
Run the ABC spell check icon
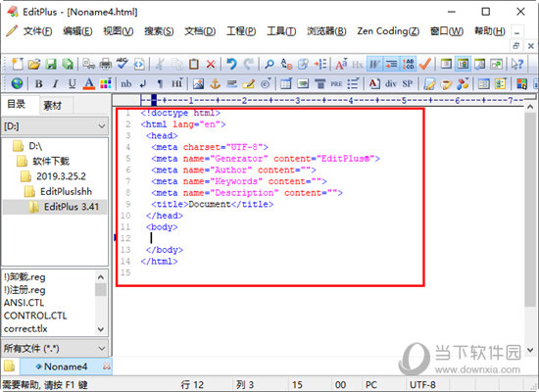[x=122, y=64]
